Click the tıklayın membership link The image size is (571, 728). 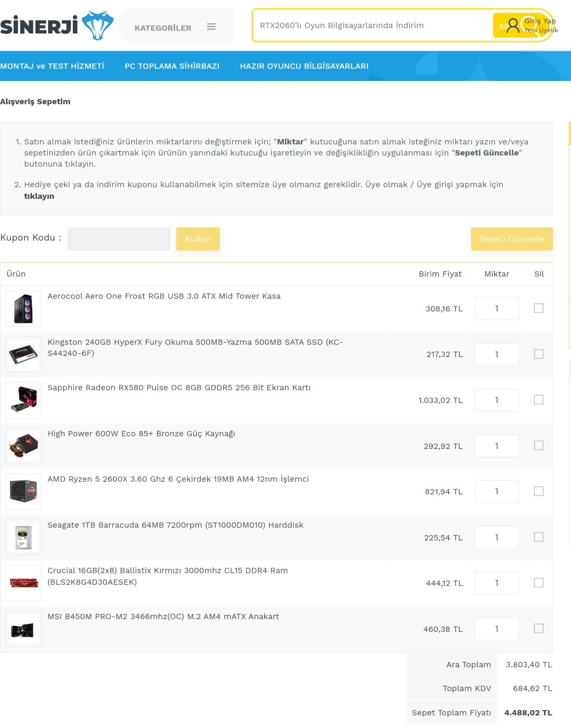tap(39, 196)
